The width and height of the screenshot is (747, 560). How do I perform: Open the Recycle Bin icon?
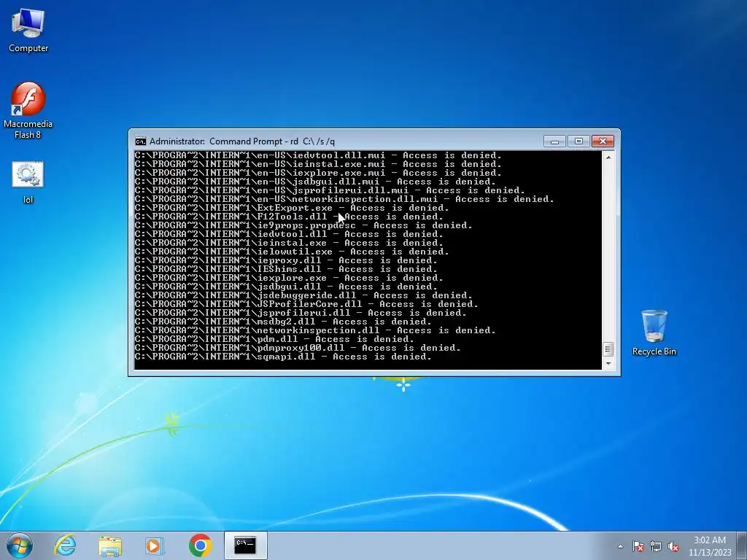pyautogui.click(x=654, y=332)
